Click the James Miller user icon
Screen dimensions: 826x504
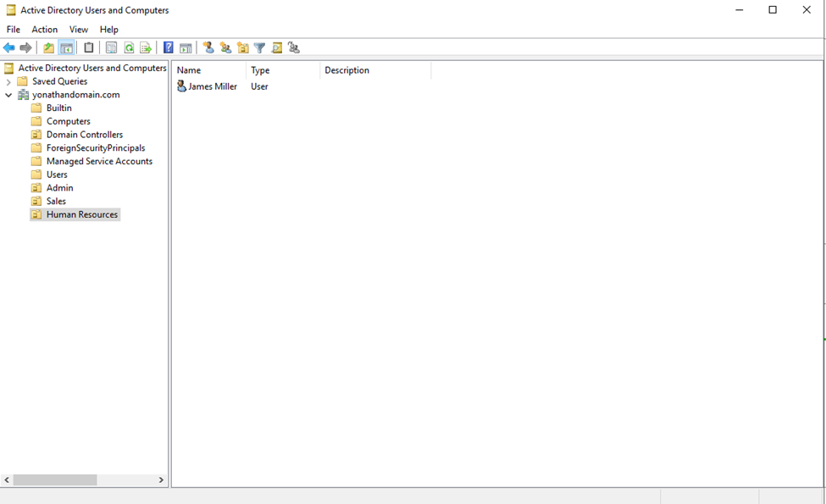pyautogui.click(x=182, y=86)
